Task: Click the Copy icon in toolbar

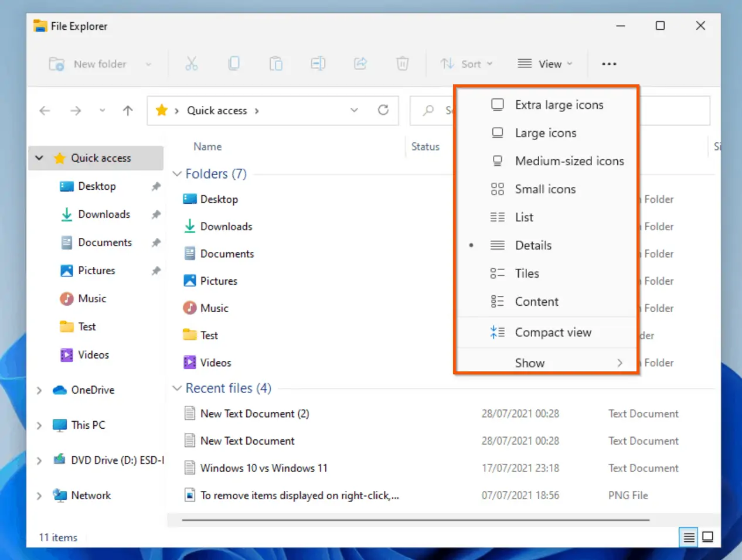Action: pos(234,64)
